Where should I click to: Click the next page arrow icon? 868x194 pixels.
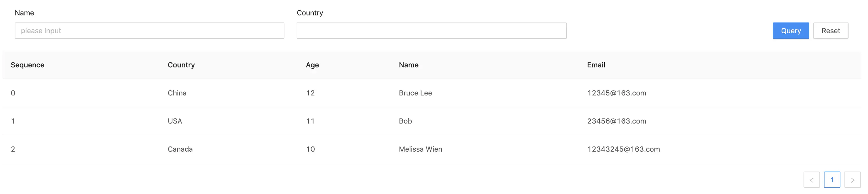(852, 180)
